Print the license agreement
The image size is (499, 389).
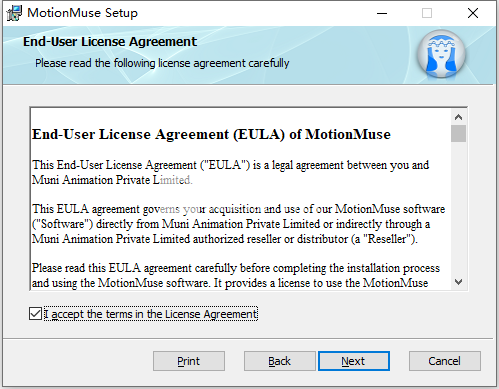click(x=189, y=361)
